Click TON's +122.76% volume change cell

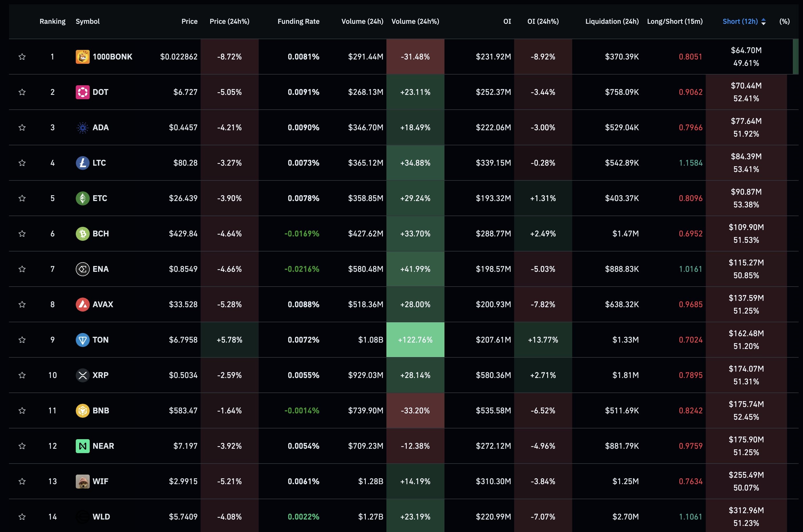415,340
